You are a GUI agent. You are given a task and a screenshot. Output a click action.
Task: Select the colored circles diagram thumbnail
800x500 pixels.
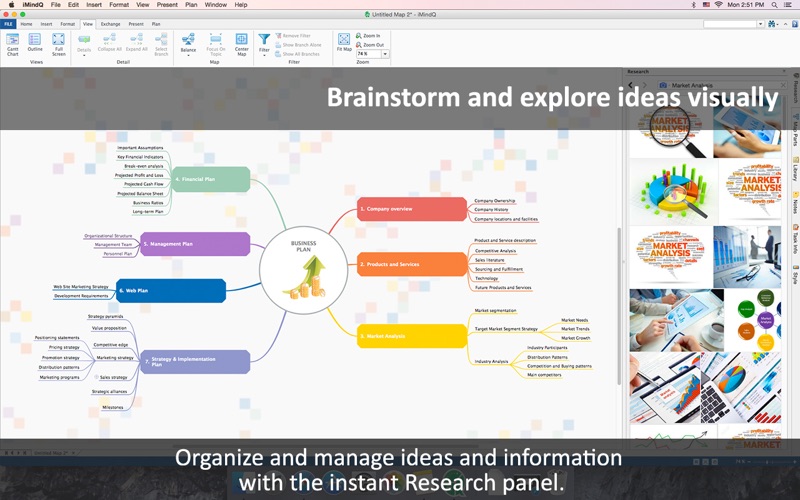tap(755, 320)
